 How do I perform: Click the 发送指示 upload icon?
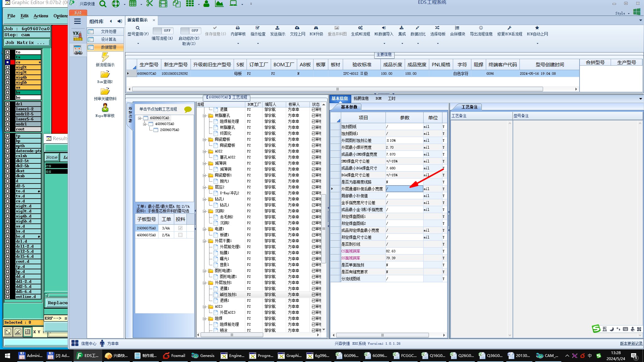pos(277,28)
